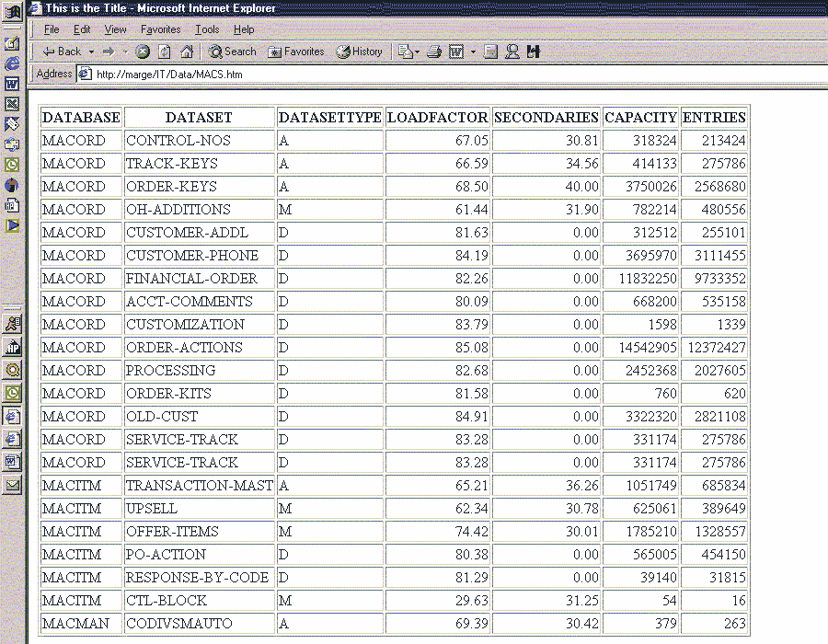The height and width of the screenshot is (644, 828).
Task: Click the HP document quick launch icon
Action: click(x=12, y=205)
